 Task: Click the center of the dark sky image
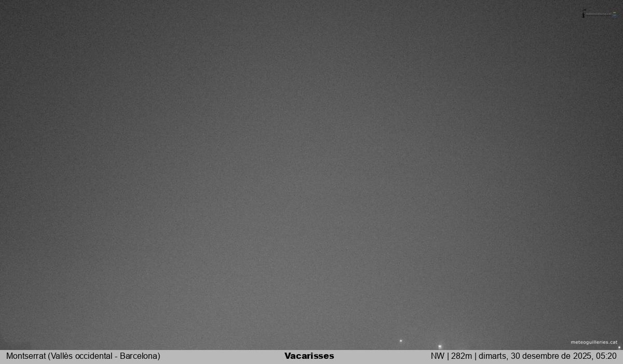311,175
